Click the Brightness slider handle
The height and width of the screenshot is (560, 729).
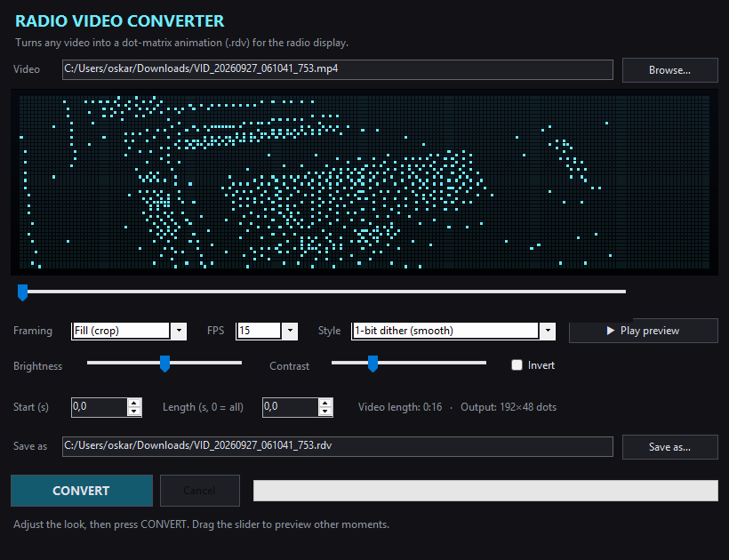(164, 364)
